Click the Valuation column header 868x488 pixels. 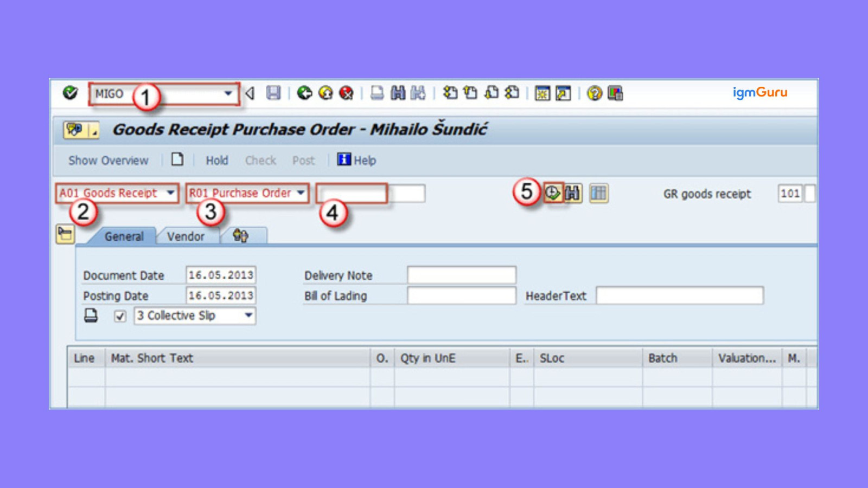[747, 358]
